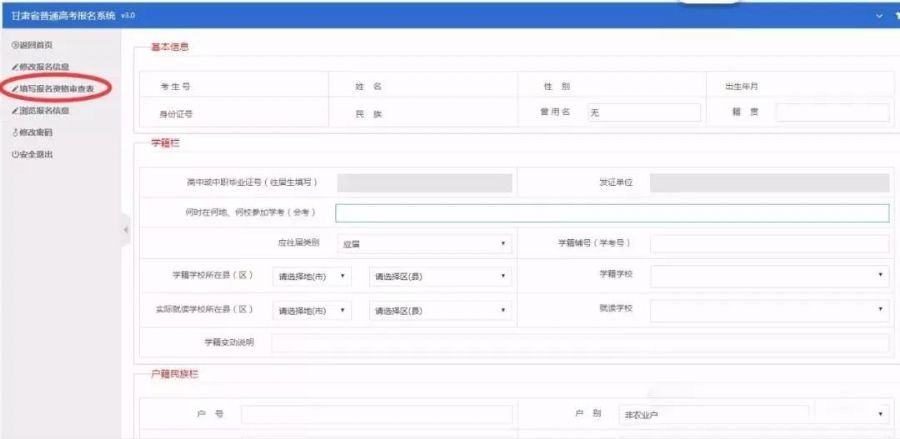Expand the 学籍学校 dropdown
The height and width of the screenshot is (439, 900).
770,275
